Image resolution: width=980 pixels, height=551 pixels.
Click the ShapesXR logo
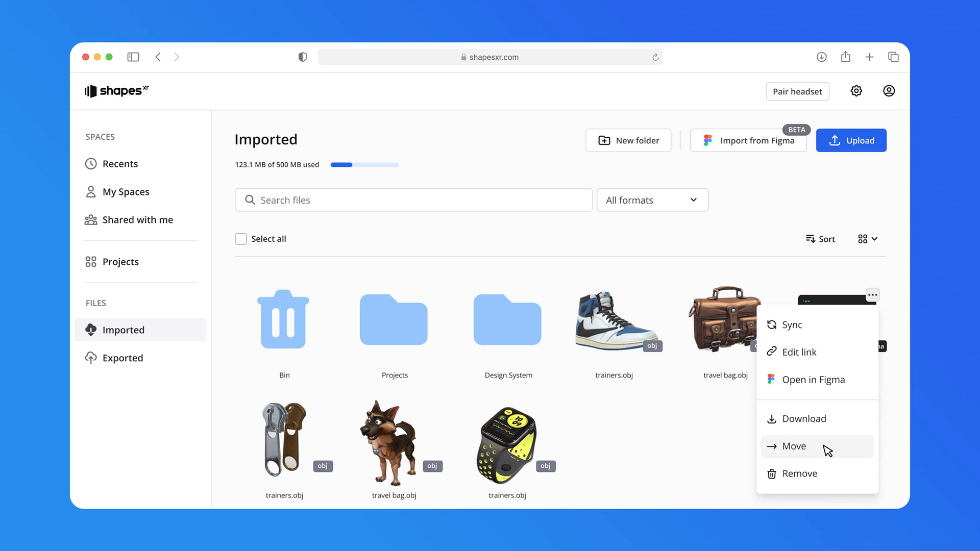117,91
